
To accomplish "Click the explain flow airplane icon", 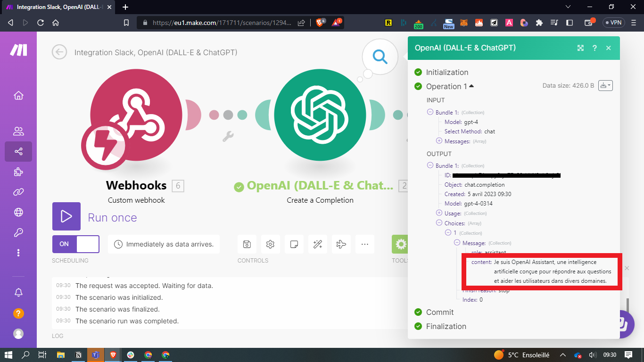I will point(341,244).
